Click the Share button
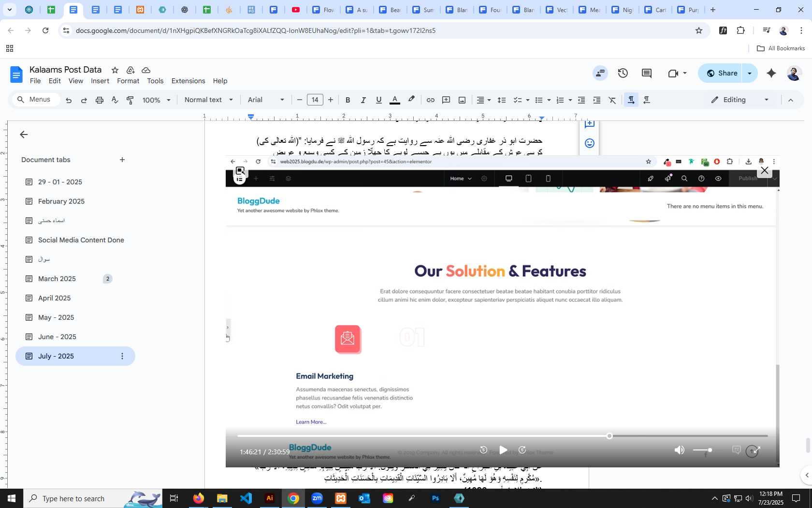 point(720,73)
